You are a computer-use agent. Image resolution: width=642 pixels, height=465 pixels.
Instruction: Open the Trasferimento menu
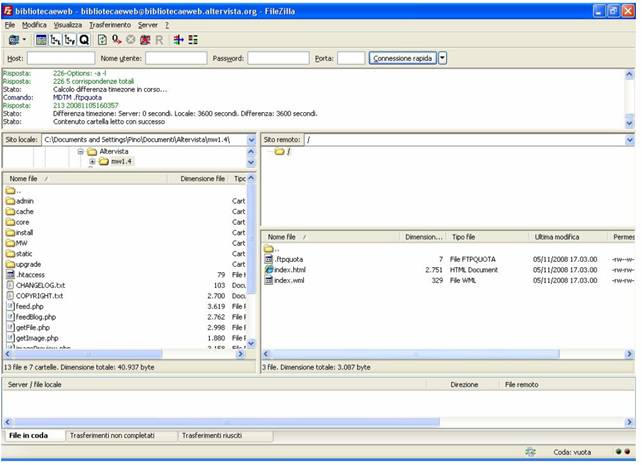[x=110, y=25]
